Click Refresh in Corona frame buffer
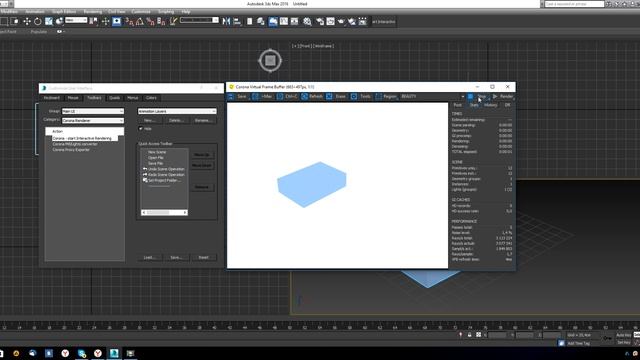640x360 pixels. coord(312,96)
